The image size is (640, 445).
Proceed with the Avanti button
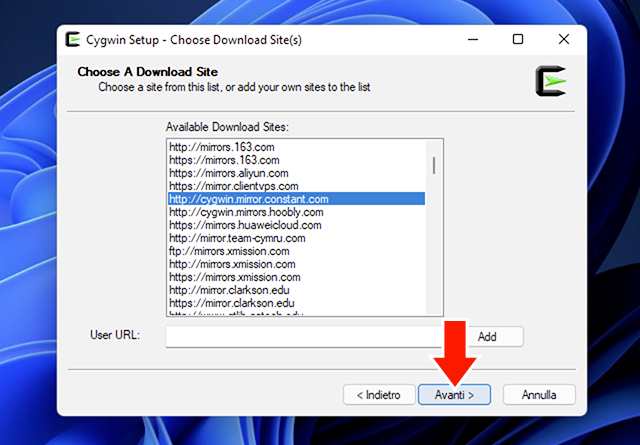point(454,395)
